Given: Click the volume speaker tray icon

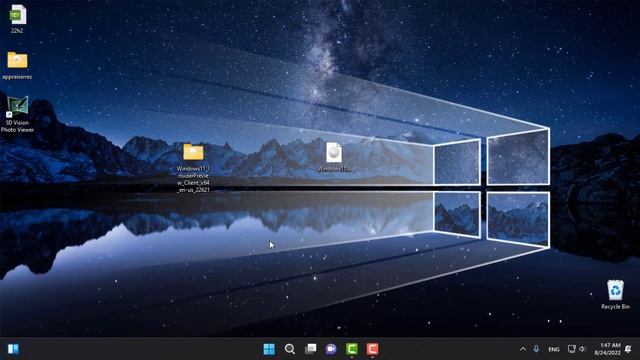Looking at the screenshot, I should tap(582, 349).
